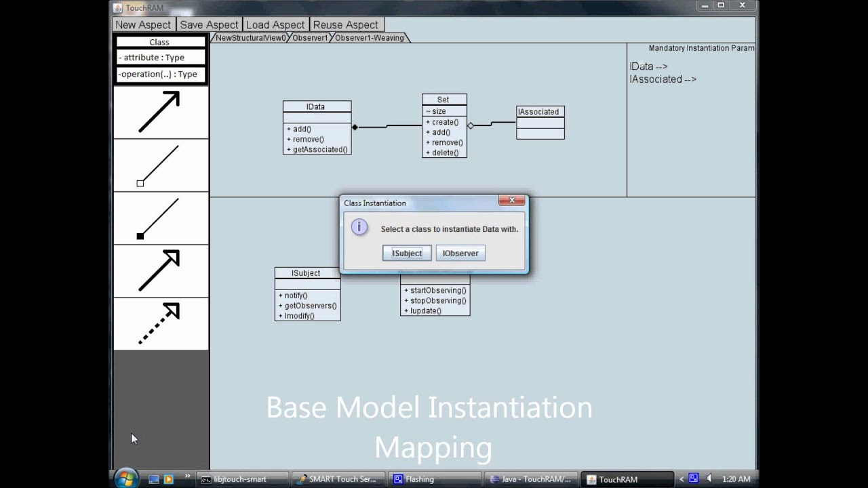Viewport: 868px width, 488px height.
Task: Select the dashed arrow tool
Action: point(161,324)
